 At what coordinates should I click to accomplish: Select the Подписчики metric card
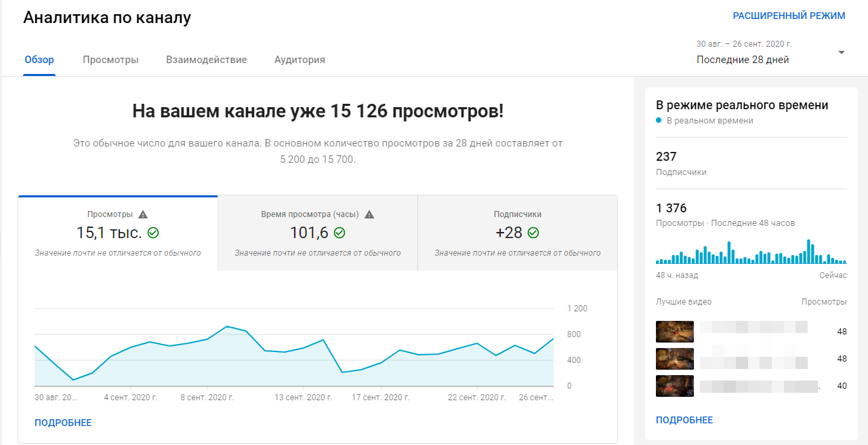point(518,233)
